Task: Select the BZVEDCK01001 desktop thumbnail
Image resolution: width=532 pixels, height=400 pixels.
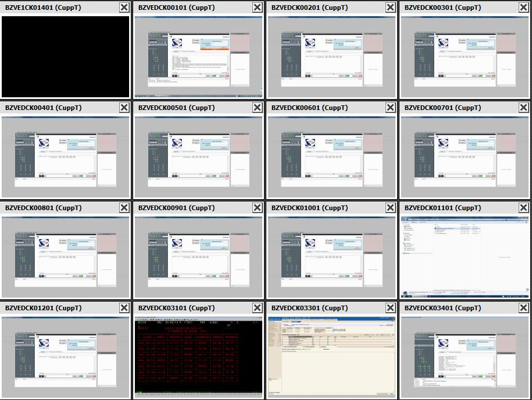Action: point(332,257)
